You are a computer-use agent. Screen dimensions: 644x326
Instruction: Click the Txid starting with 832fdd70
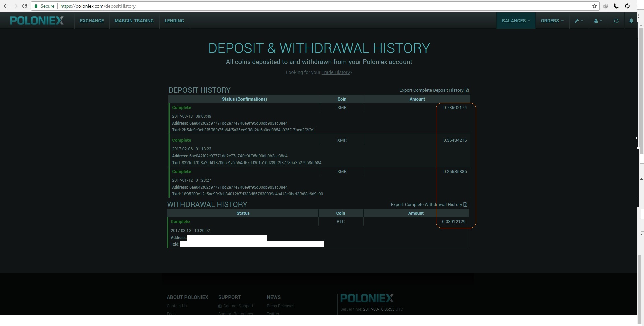(252, 163)
